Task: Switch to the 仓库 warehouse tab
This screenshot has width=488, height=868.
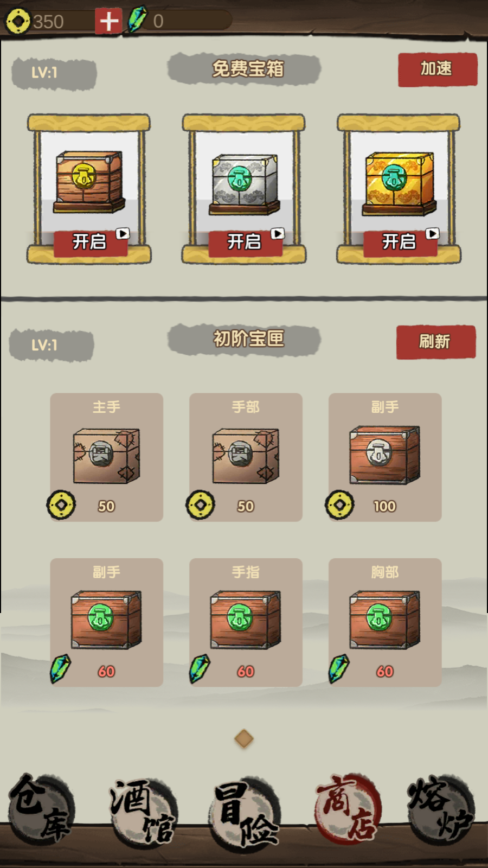Action: [41, 809]
